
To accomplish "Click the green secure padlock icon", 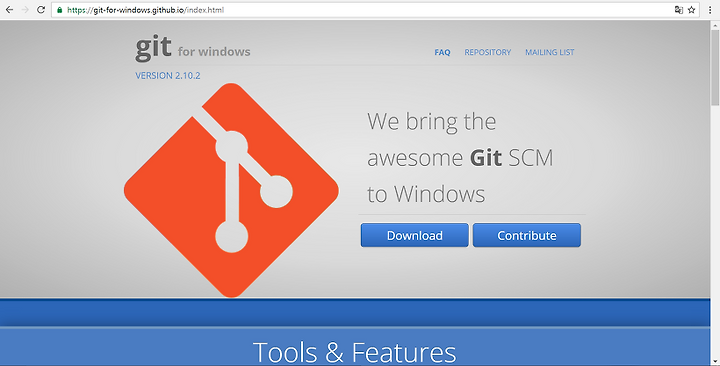I will [60, 10].
